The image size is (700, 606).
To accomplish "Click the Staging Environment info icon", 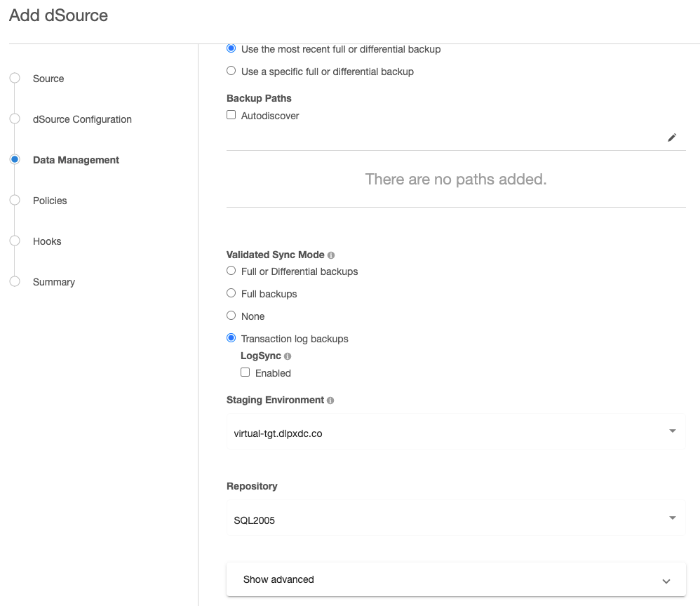I will tap(330, 400).
